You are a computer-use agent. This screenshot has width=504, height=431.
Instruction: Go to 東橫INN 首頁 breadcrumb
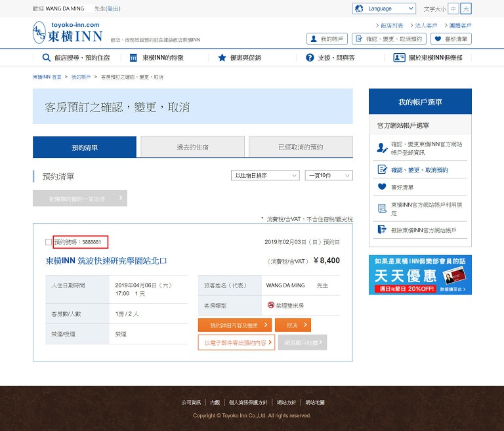point(47,77)
